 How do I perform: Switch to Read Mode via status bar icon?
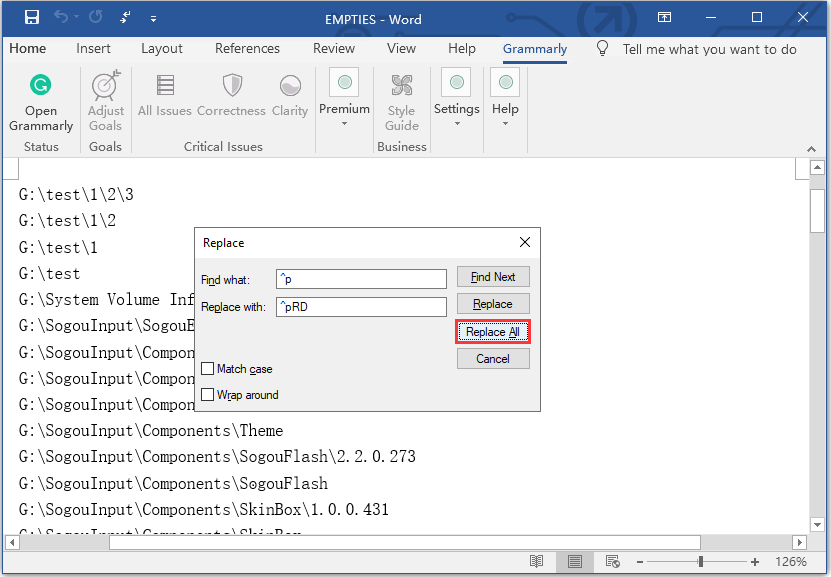pyautogui.click(x=536, y=561)
